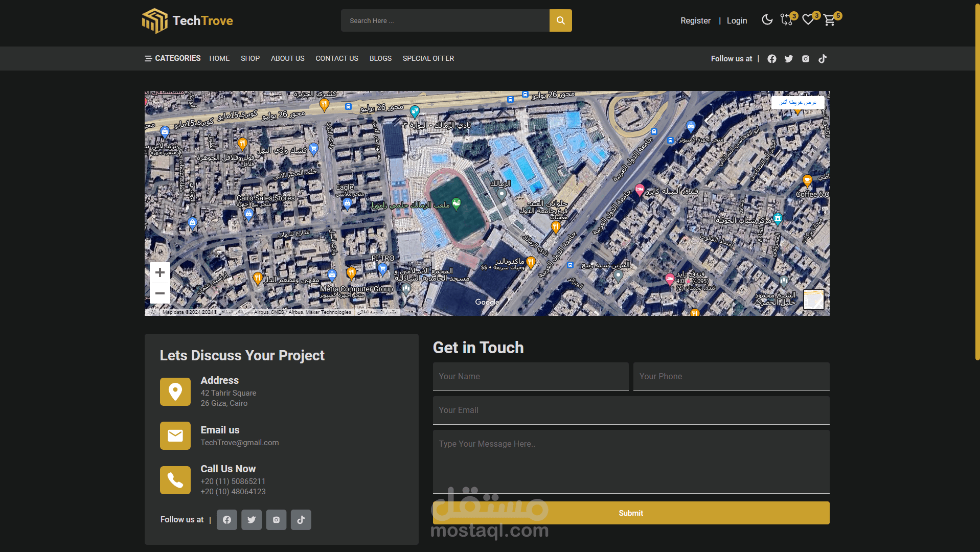The width and height of the screenshot is (980, 552).
Task: Click the McDonald's restaurant map pin
Action: click(531, 263)
